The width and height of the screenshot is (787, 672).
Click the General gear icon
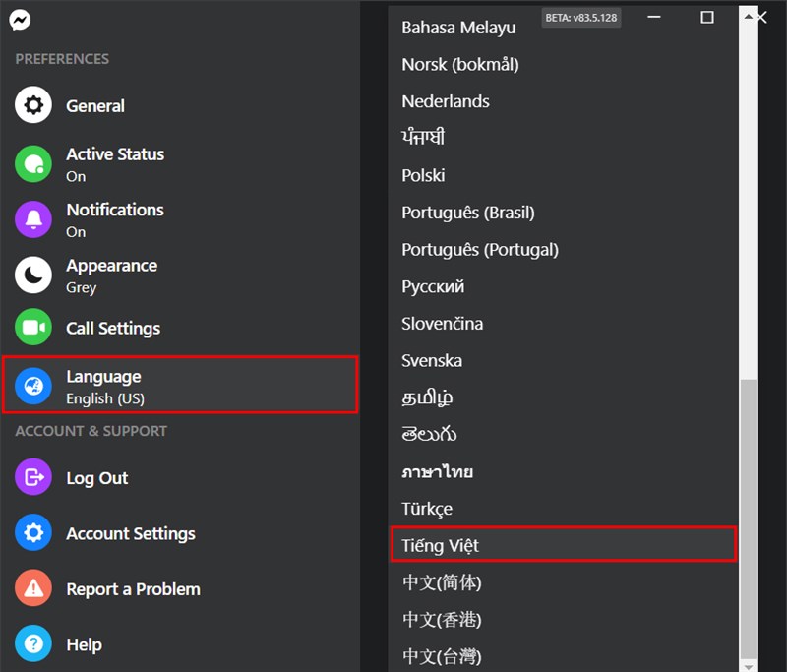coord(33,106)
